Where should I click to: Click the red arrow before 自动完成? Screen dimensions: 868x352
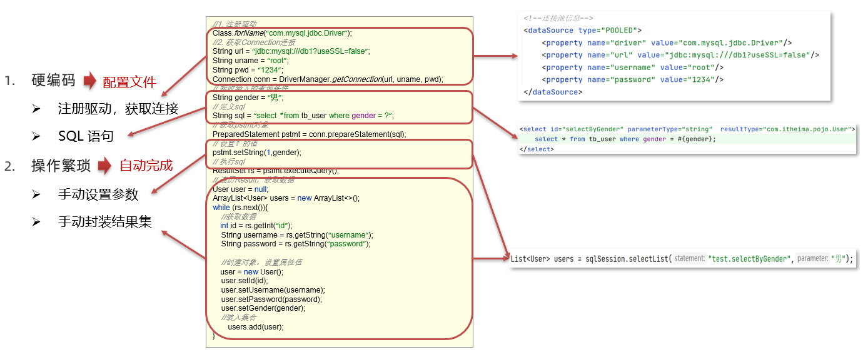click(x=105, y=166)
